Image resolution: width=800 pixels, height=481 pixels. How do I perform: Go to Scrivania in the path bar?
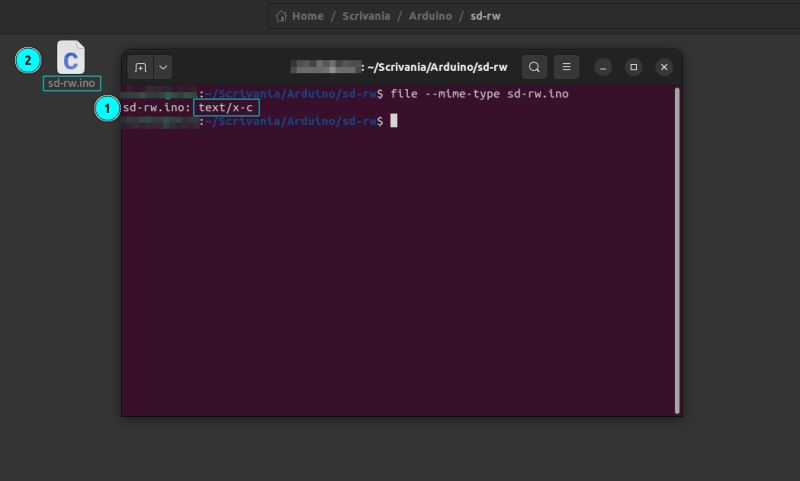coord(366,16)
